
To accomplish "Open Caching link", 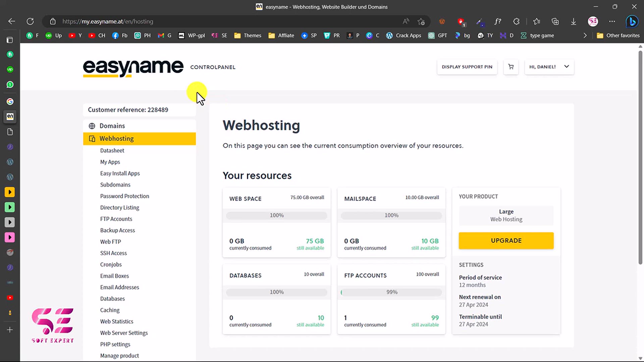I will pyautogui.click(x=110, y=310).
